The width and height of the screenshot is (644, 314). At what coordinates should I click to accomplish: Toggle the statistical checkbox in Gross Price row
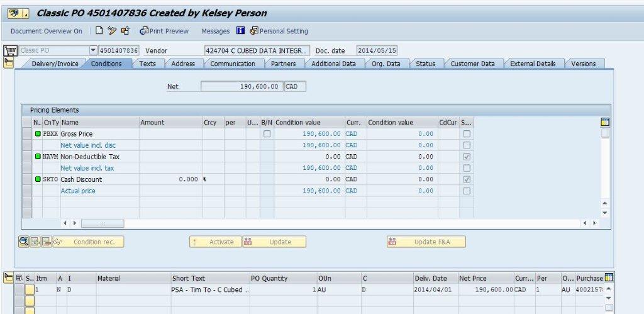coord(467,134)
